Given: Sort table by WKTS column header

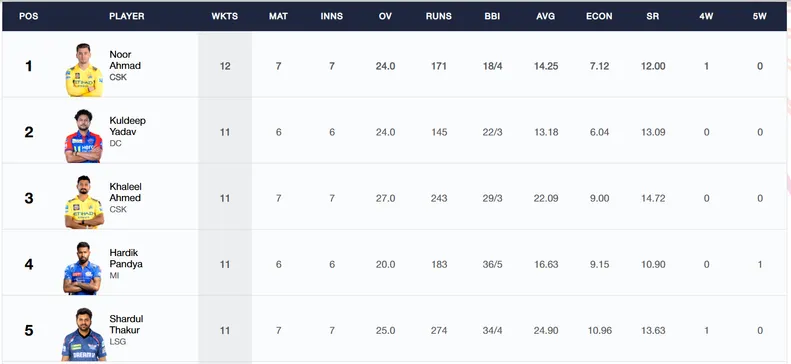Looking at the screenshot, I should click(225, 16).
